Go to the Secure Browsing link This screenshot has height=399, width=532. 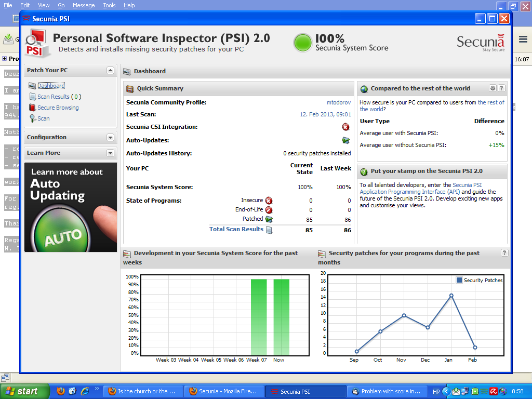(x=58, y=108)
